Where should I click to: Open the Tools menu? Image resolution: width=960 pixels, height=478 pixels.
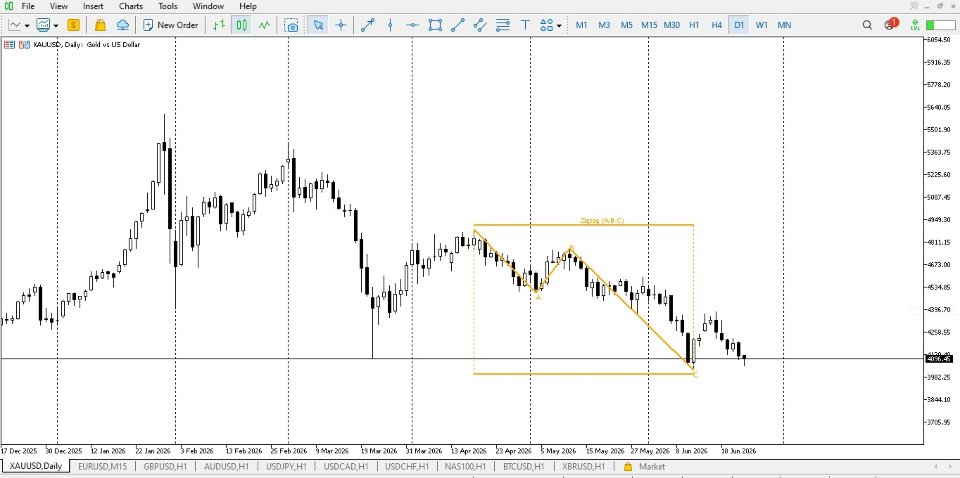click(x=168, y=6)
